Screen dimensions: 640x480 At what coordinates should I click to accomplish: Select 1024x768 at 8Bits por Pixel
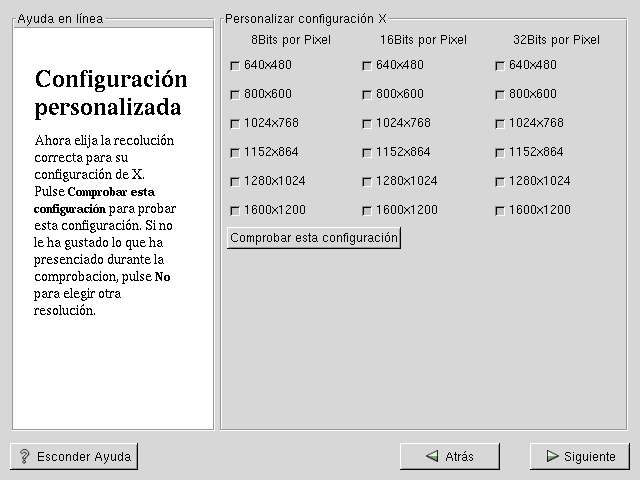click(235, 124)
